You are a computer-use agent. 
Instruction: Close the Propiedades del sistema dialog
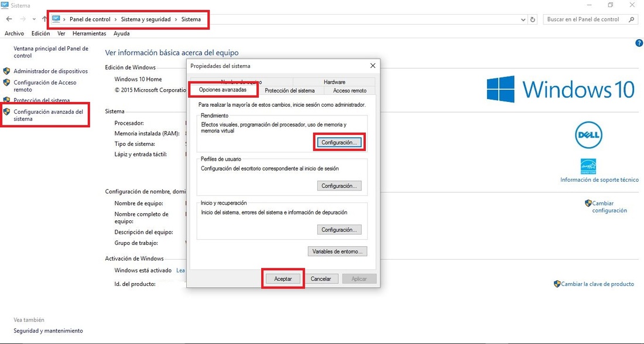pyautogui.click(x=372, y=66)
